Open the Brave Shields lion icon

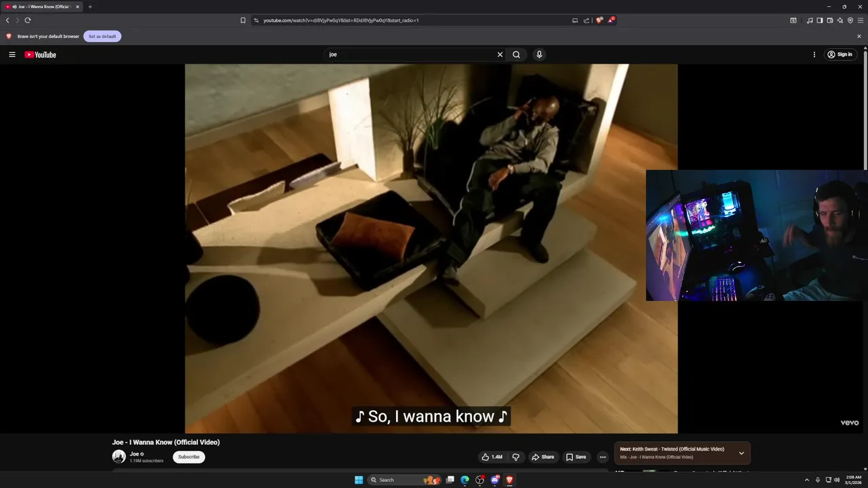pos(599,20)
